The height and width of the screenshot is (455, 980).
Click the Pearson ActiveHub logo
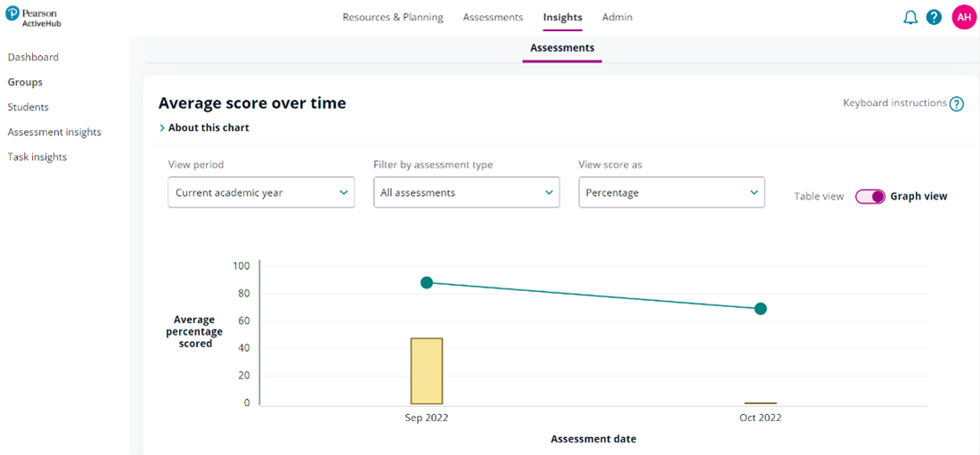click(36, 18)
